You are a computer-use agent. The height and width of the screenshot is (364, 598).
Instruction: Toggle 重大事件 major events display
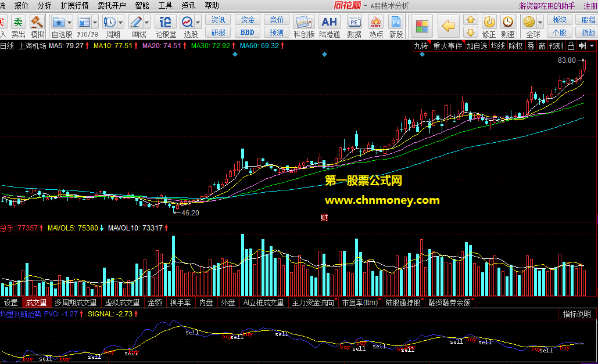pos(447,46)
